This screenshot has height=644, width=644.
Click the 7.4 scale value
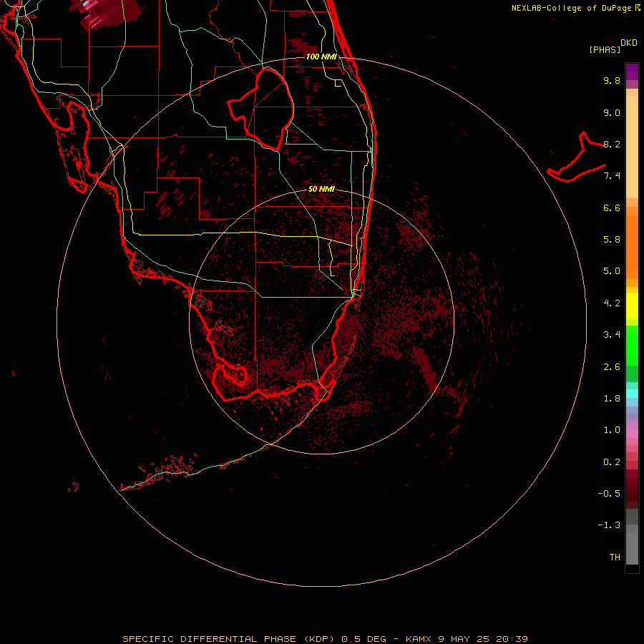[612, 176]
